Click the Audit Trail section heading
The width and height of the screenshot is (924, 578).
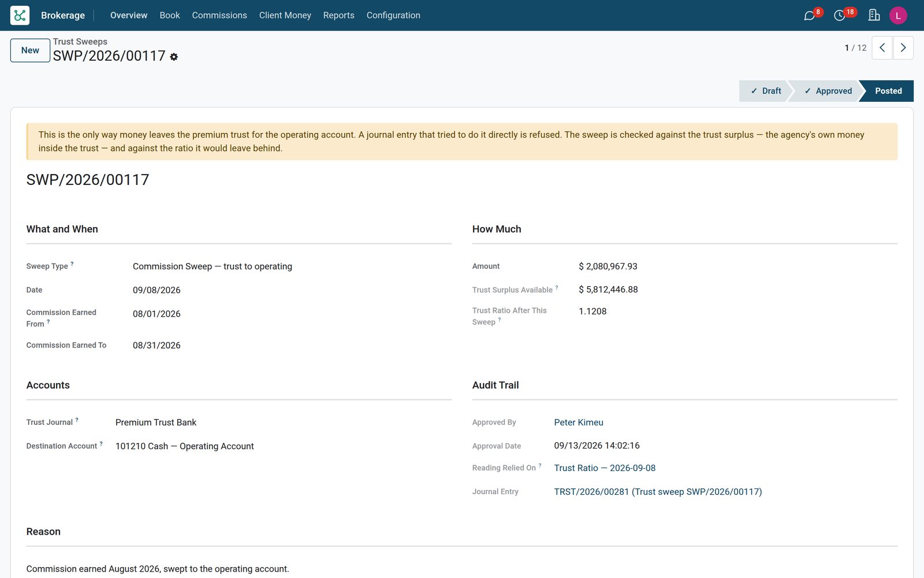click(x=495, y=385)
